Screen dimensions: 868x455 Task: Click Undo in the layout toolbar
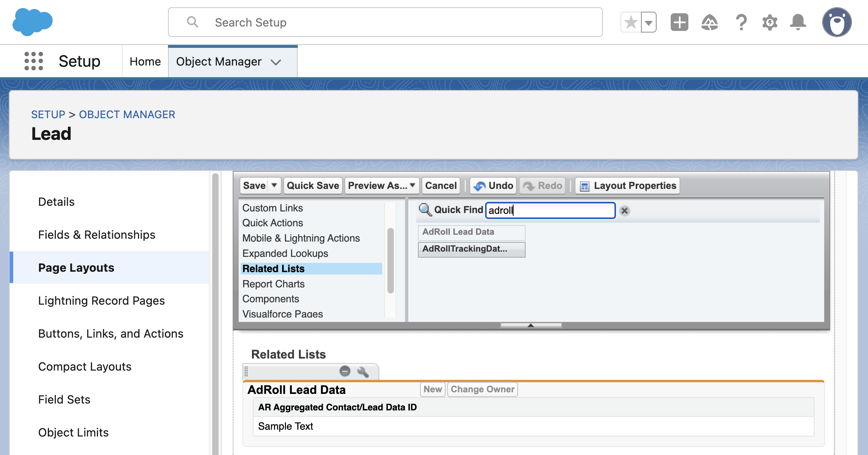click(x=493, y=186)
